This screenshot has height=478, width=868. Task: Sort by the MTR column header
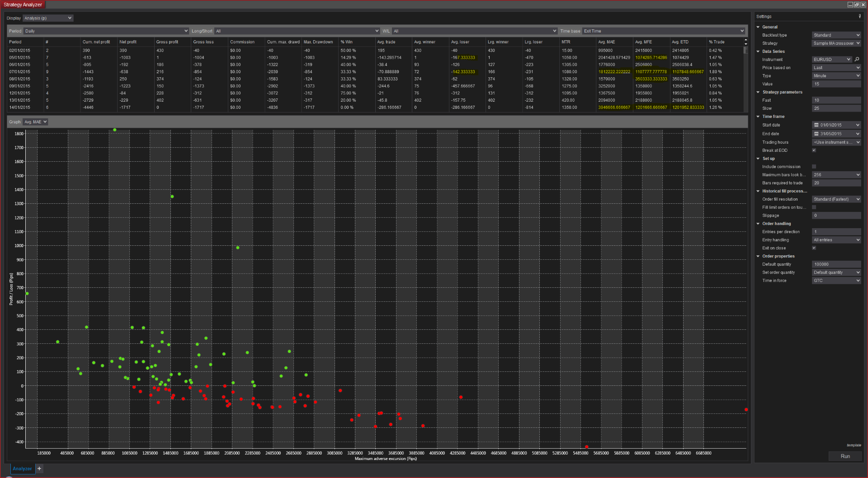[578, 42]
